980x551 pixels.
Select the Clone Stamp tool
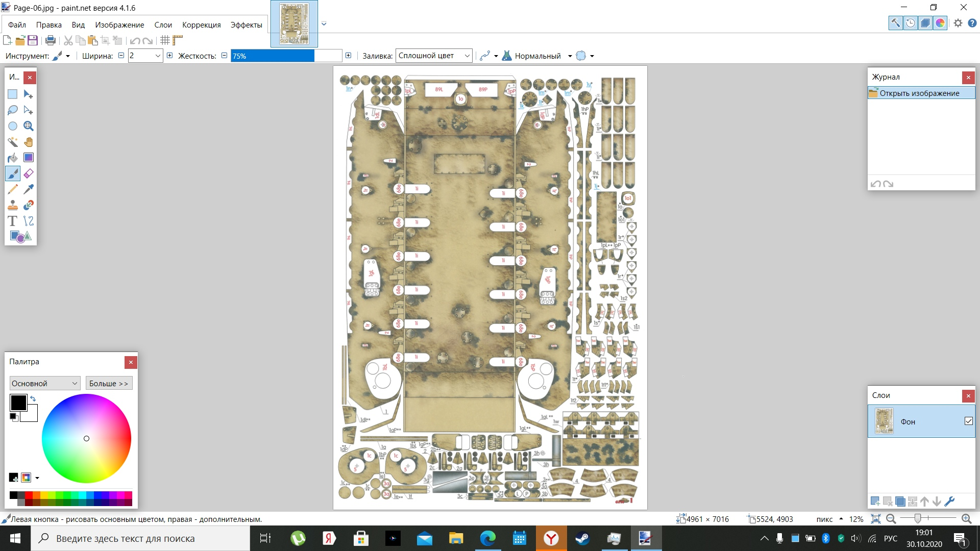pyautogui.click(x=12, y=205)
